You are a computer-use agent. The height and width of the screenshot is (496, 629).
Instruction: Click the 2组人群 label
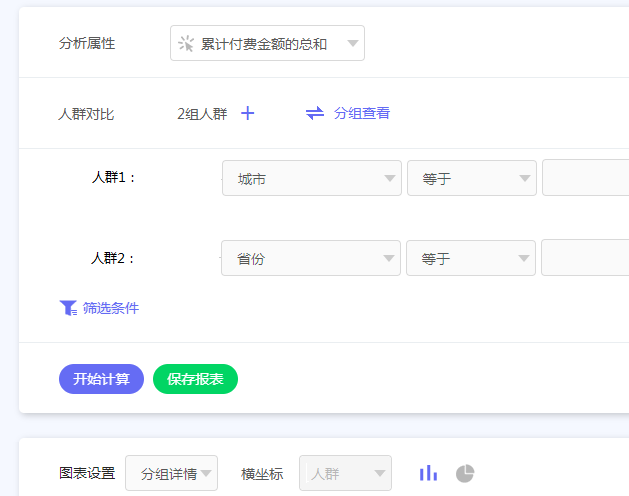202,114
